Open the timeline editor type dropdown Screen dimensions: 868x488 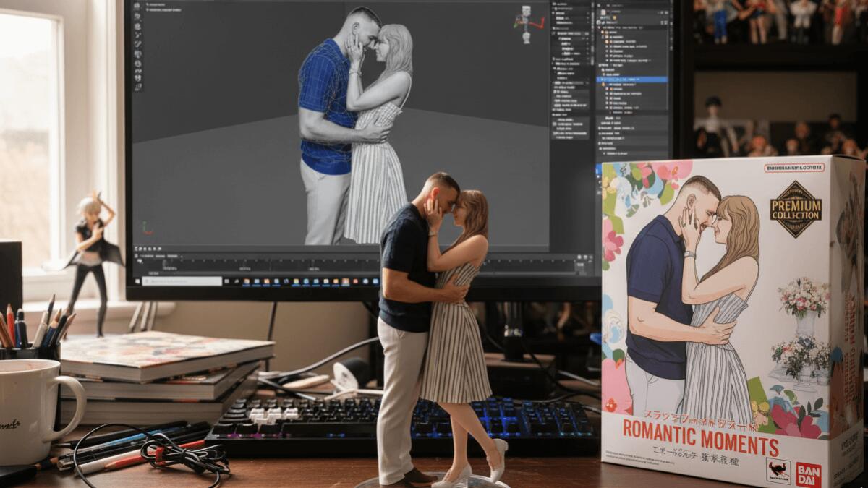[137, 256]
